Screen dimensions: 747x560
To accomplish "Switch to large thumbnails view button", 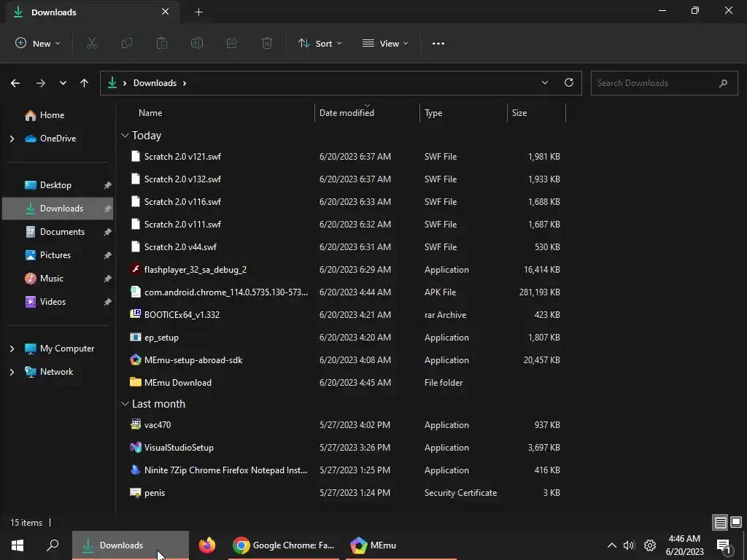I will point(736,522).
